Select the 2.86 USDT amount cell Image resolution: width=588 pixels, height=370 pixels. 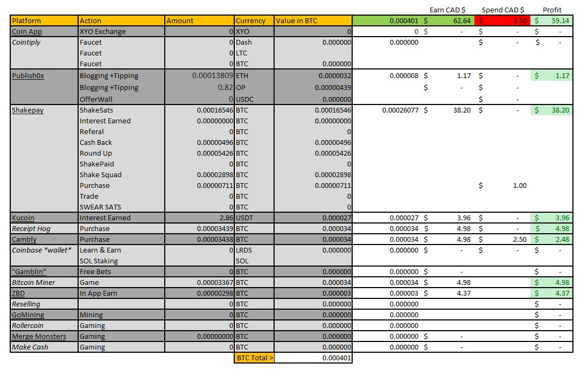coord(199,218)
